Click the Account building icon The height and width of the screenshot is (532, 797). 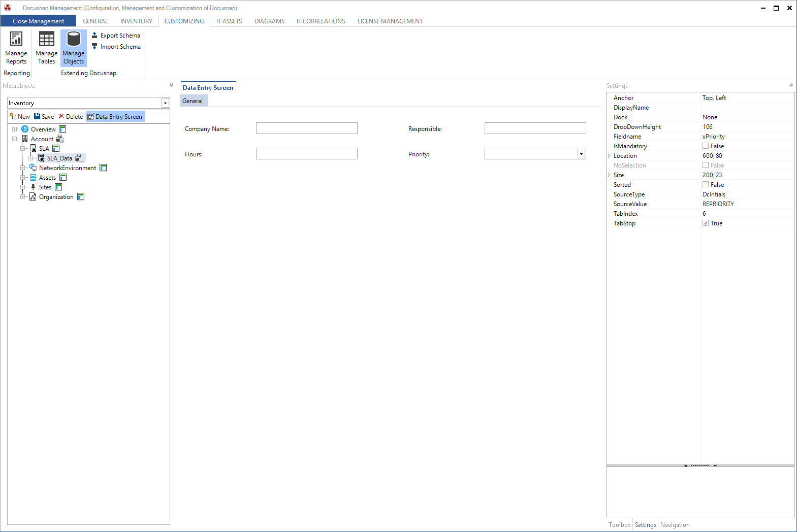coord(25,139)
